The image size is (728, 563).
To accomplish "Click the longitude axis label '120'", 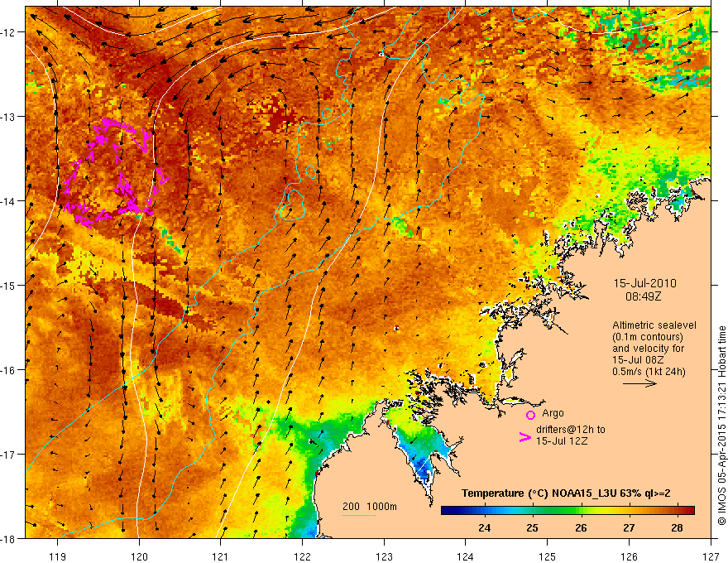I will 139,557.
